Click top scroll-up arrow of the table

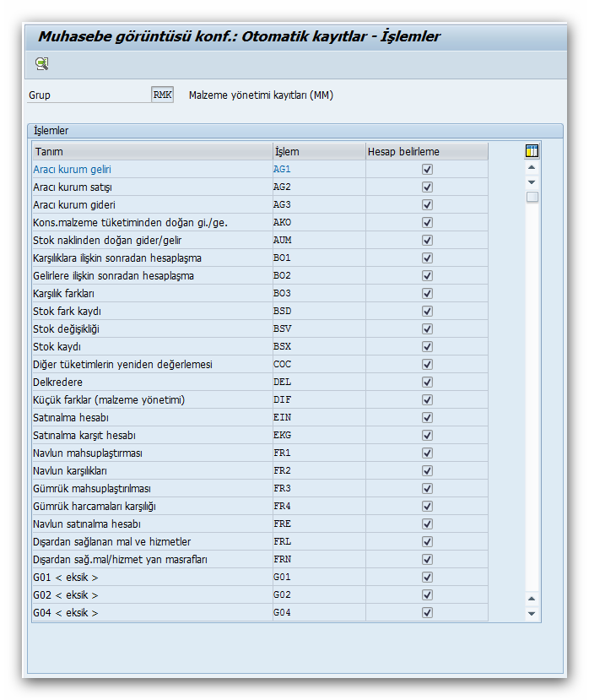click(x=532, y=167)
